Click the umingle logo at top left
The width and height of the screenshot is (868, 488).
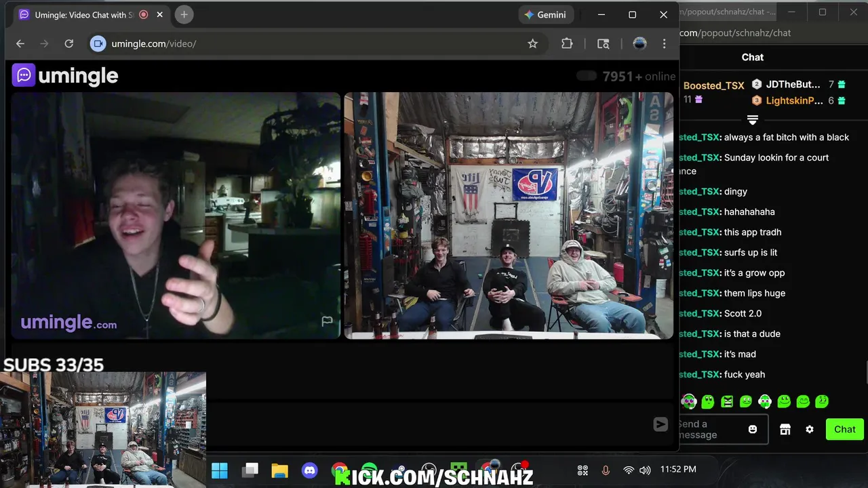[x=65, y=75]
